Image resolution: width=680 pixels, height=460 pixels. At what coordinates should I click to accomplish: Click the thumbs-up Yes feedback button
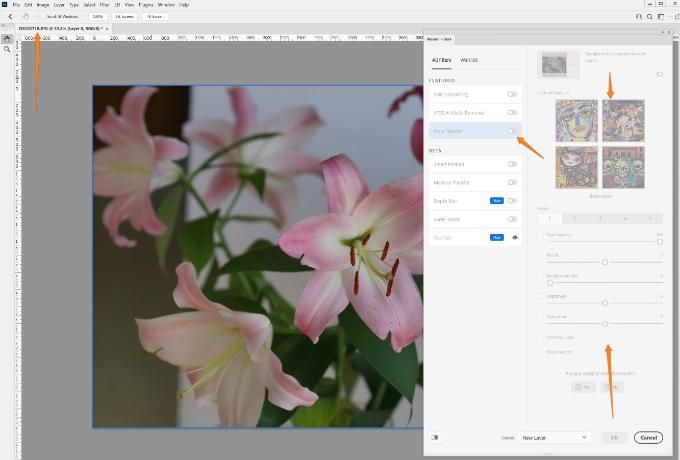pos(583,387)
